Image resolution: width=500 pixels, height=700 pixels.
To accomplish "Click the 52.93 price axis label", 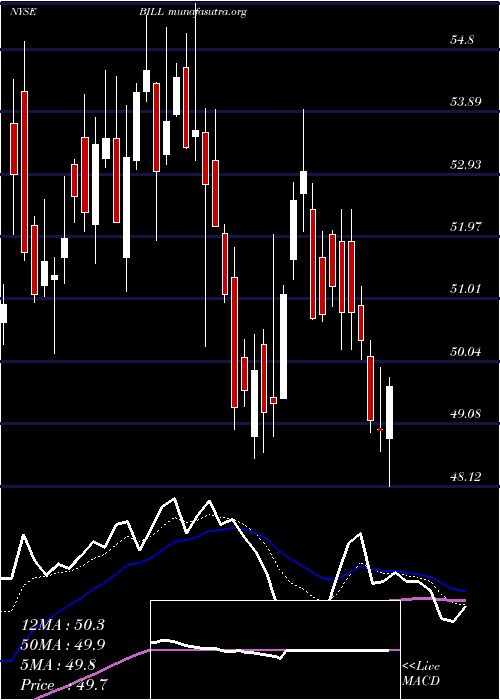I will click(465, 165).
